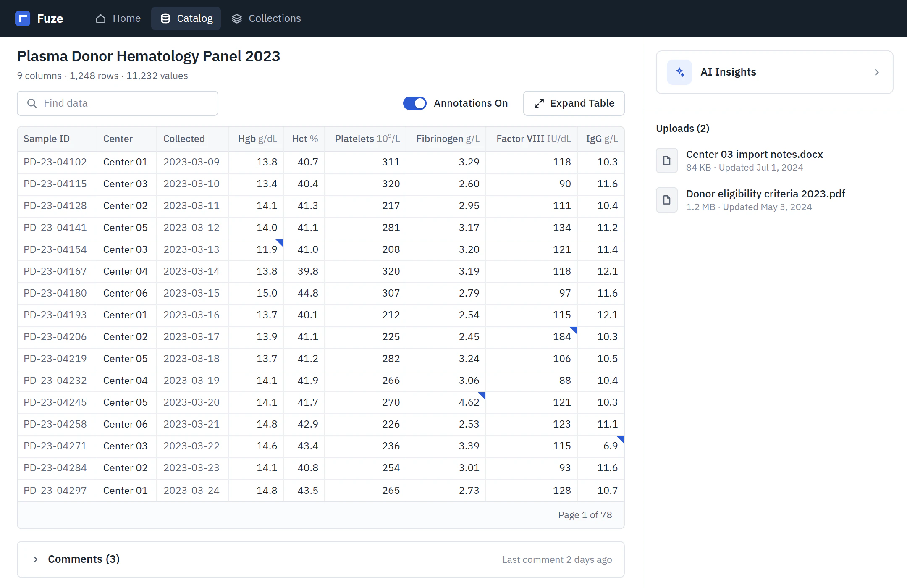Open annotation marker on IgG 6.9 cell

tap(620, 439)
